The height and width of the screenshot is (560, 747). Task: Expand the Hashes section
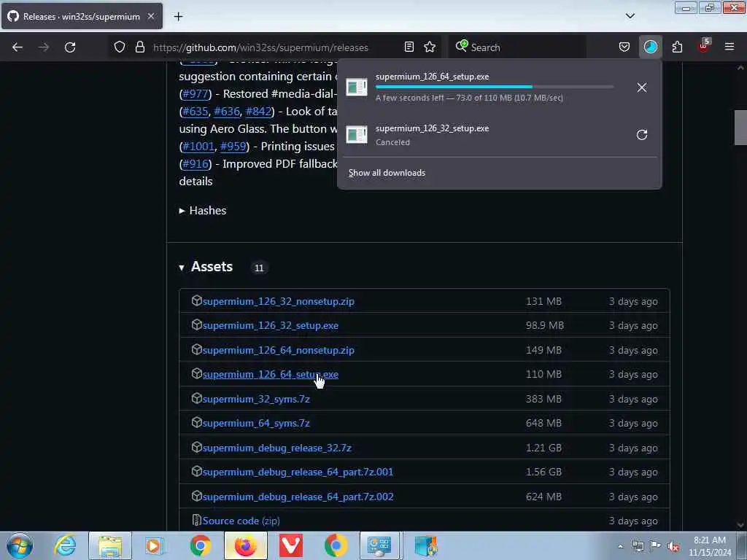pyautogui.click(x=203, y=211)
